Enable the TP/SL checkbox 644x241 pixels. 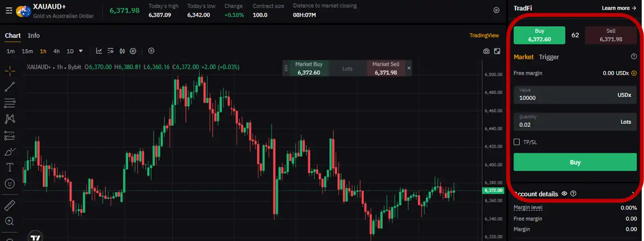point(517,142)
